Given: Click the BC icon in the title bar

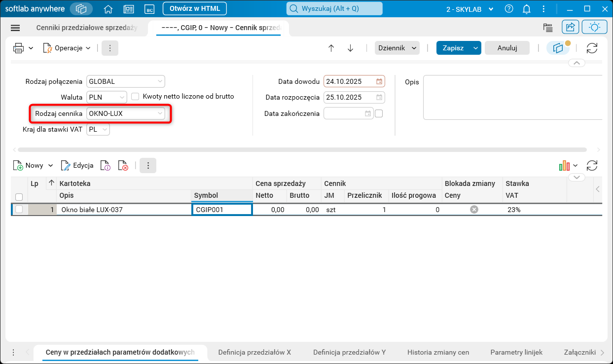Looking at the screenshot, I should (x=149, y=9).
